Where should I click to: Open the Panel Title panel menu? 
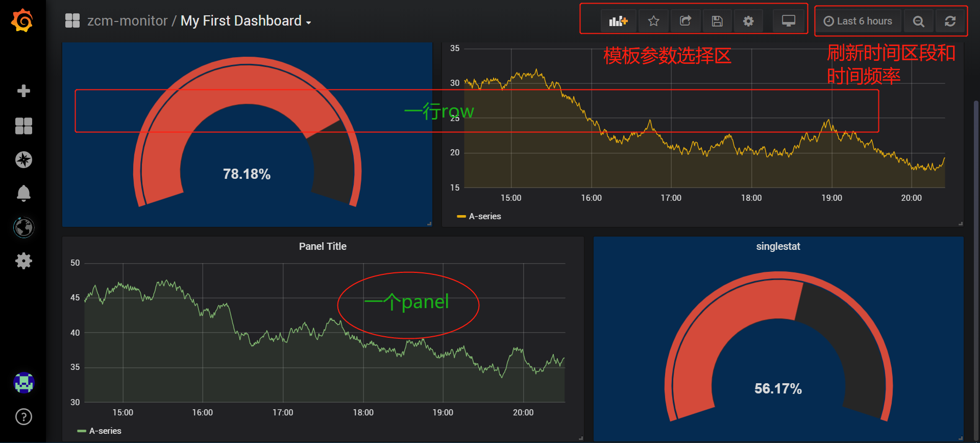click(x=323, y=246)
